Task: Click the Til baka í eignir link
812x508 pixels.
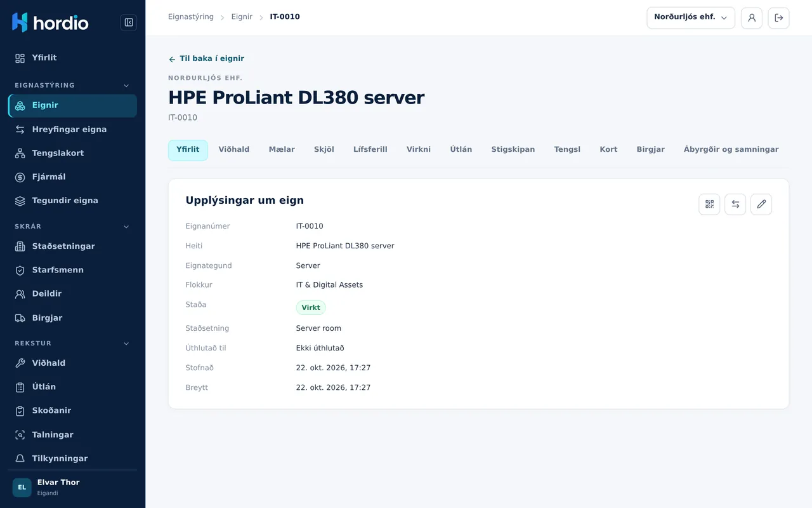Action: pos(206,58)
